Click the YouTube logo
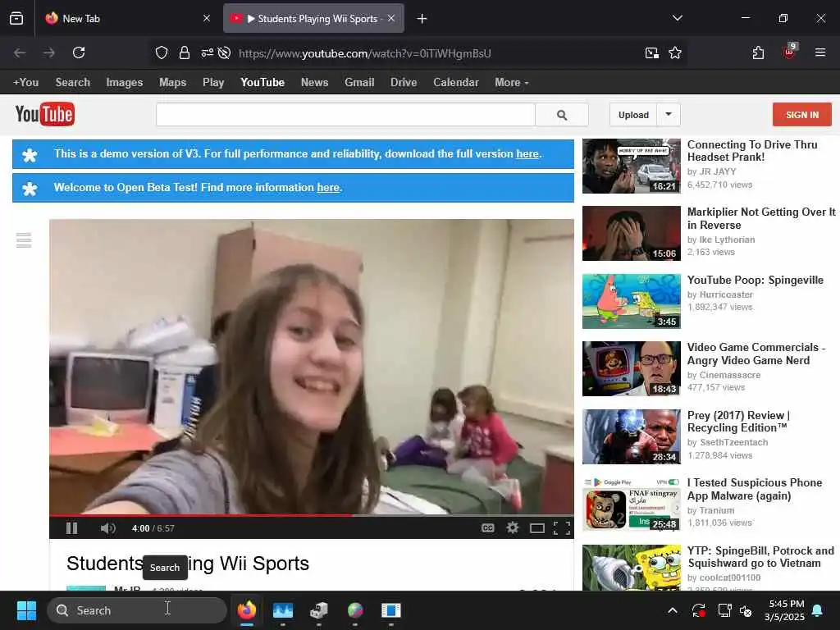The height and width of the screenshot is (630, 840). [x=45, y=114]
